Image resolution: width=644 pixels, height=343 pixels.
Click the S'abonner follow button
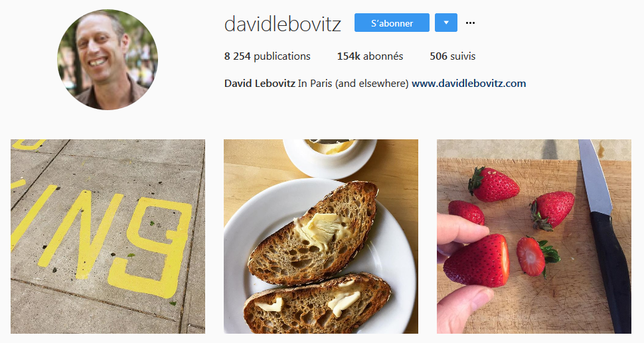(x=392, y=23)
